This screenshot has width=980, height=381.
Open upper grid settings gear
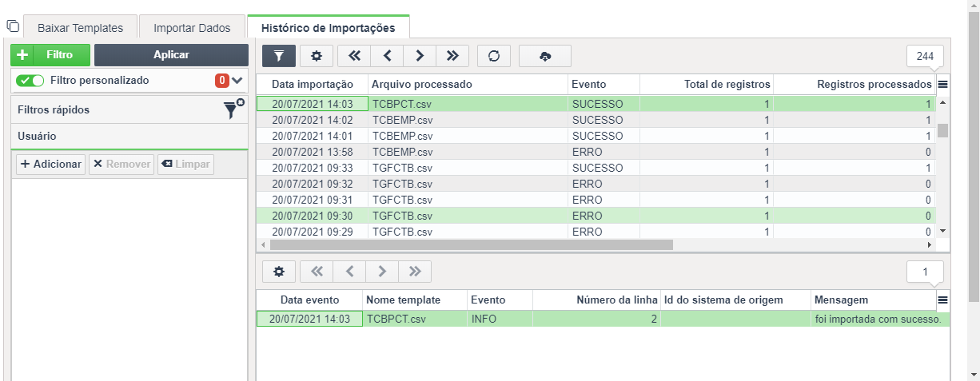click(x=317, y=55)
